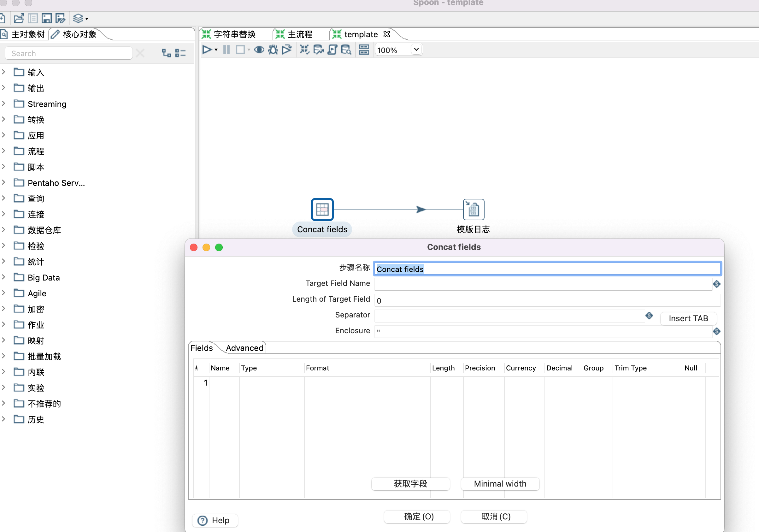Insert a variable into the Separator field
The width and height of the screenshot is (759, 532).
[x=649, y=316]
